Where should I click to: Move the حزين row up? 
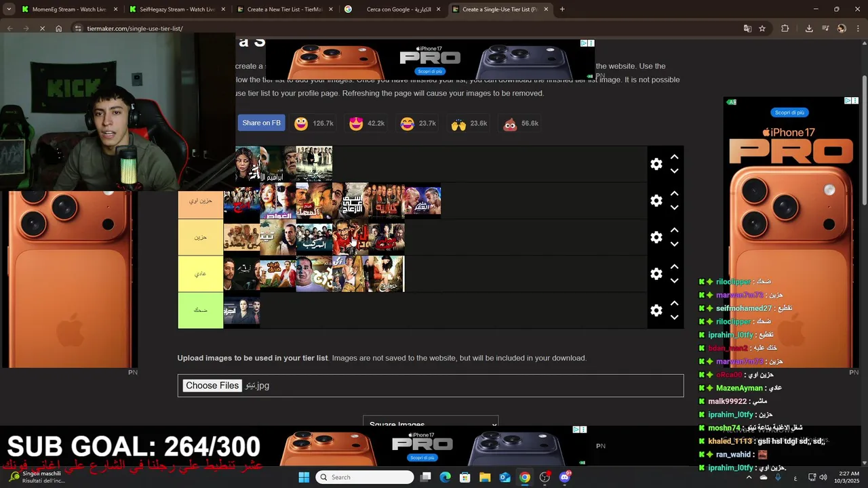(674, 230)
